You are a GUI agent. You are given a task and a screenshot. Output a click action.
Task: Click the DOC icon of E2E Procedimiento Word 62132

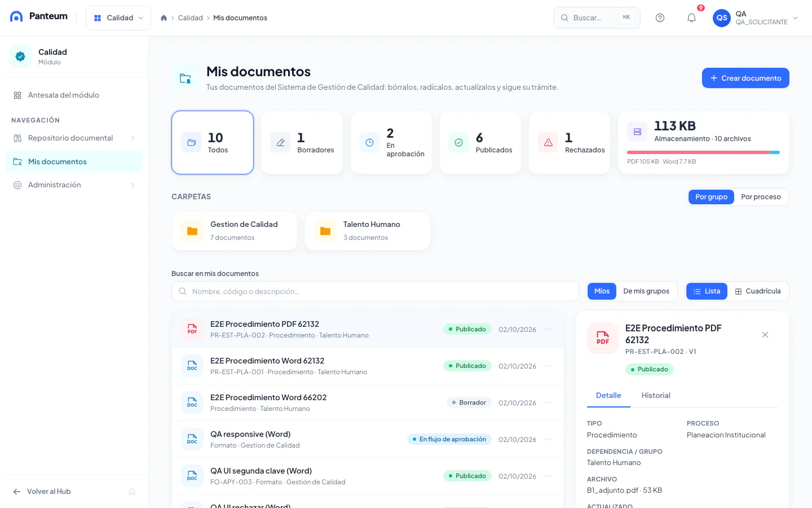tap(192, 366)
